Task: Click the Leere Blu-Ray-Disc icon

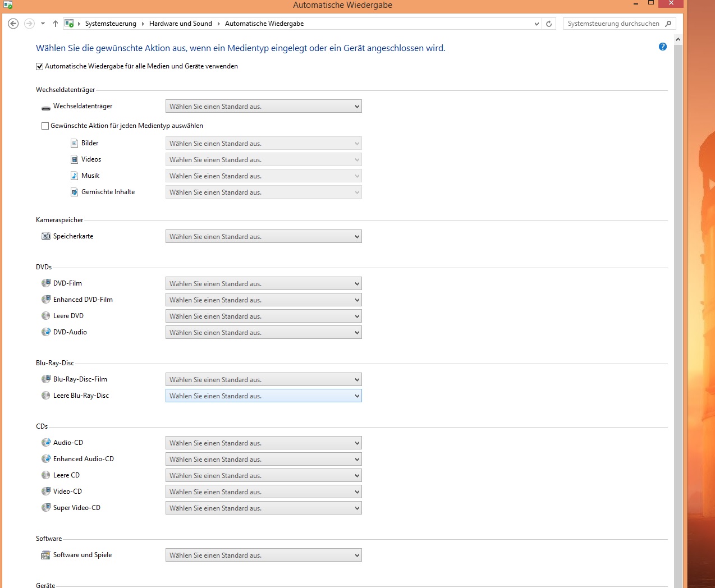Action: [46, 396]
